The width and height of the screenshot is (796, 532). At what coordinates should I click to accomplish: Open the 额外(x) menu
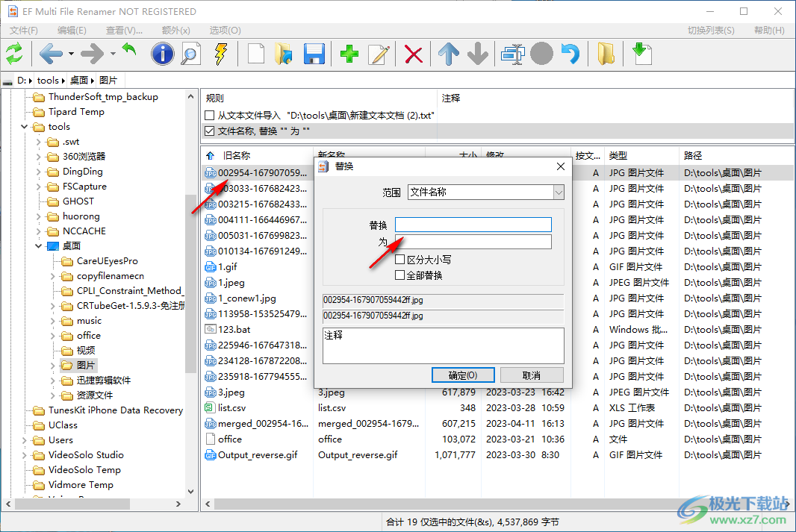coord(175,31)
